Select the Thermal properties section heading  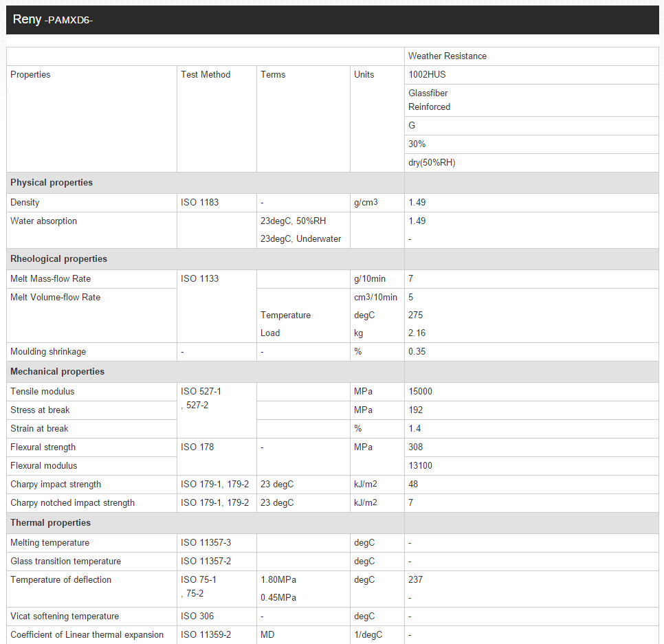(50, 522)
